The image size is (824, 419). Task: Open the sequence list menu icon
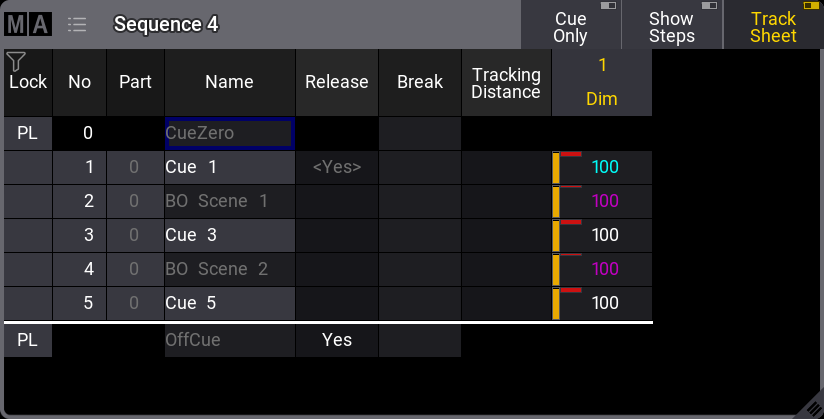click(77, 24)
